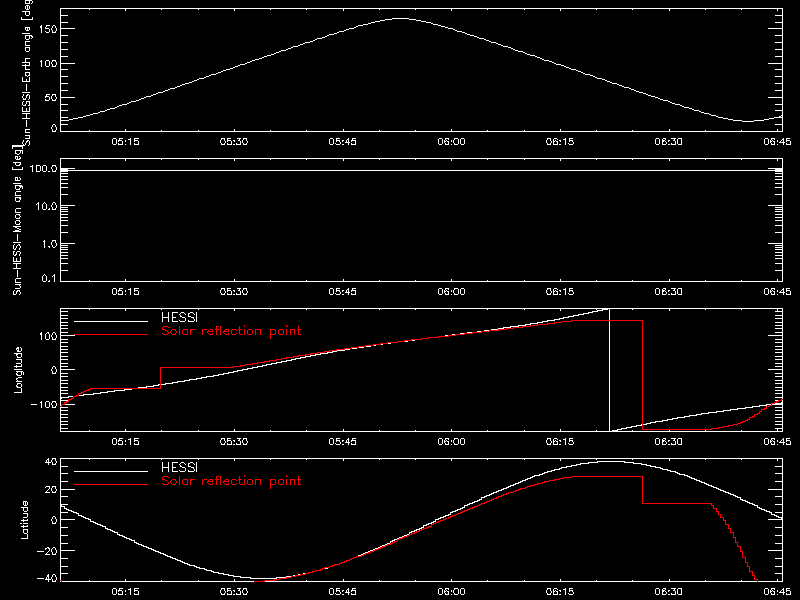Click 06:30 time label under Longitude plot
The width and height of the screenshot is (800, 600).
point(668,442)
